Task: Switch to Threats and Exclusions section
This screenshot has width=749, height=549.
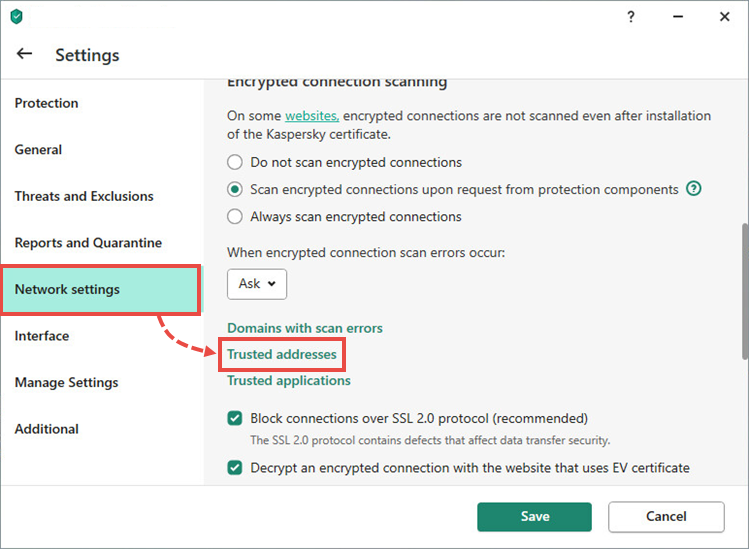Action: pyautogui.click(x=84, y=196)
